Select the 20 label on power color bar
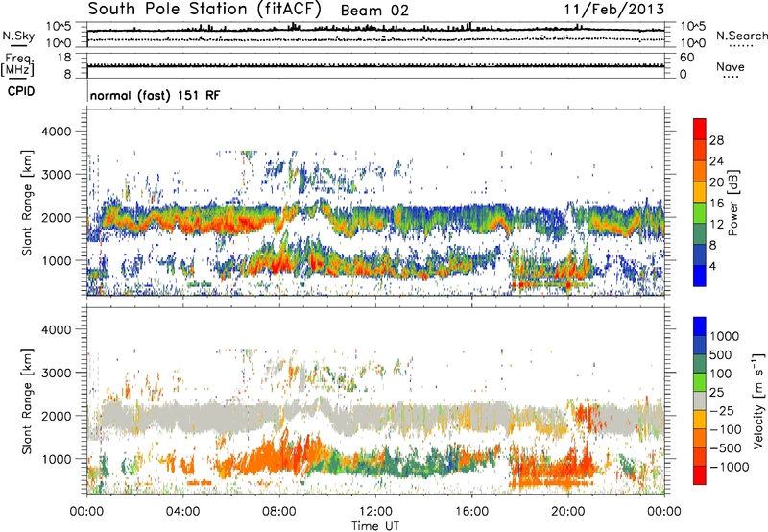This screenshot has width=768, height=532. 716,182
